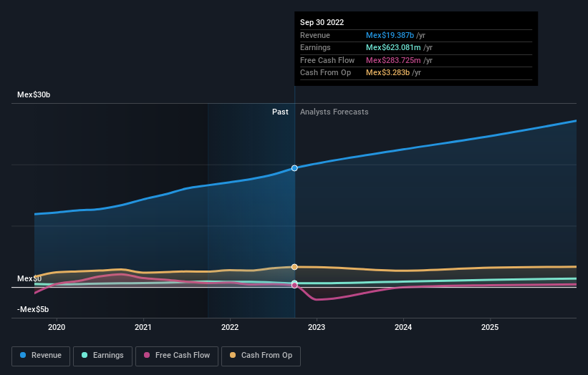Toggle the Cash From Op legend button

coord(261,356)
